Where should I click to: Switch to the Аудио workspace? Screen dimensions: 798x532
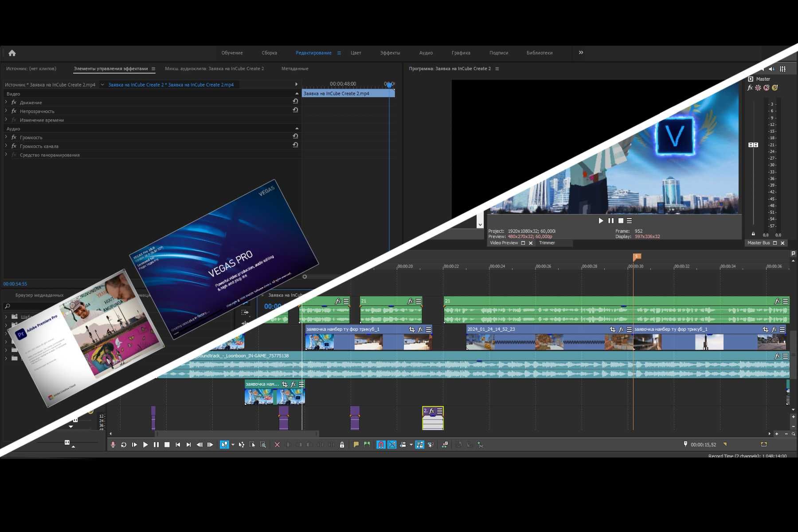(426, 53)
